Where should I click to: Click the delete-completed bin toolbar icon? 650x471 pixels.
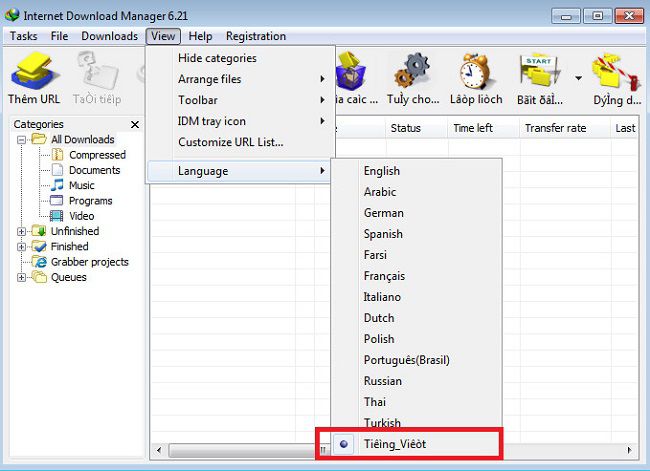click(x=352, y=71)
